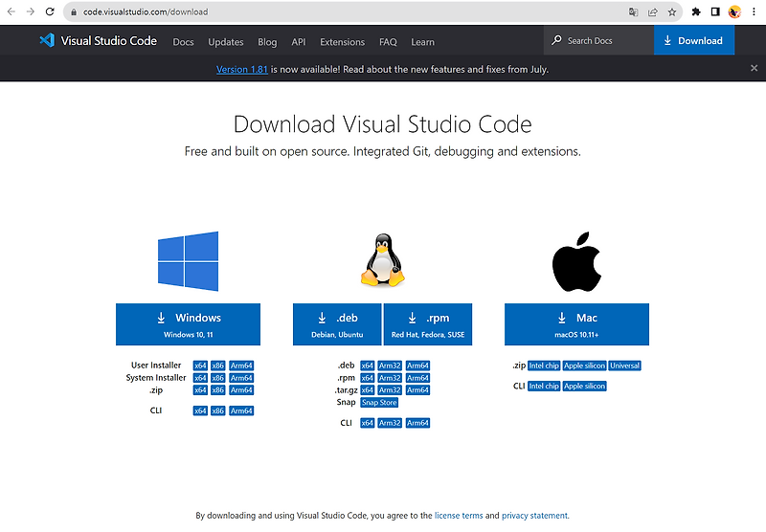Select System Installer Arm64
766x532 pixels.
tap(241, 378)
